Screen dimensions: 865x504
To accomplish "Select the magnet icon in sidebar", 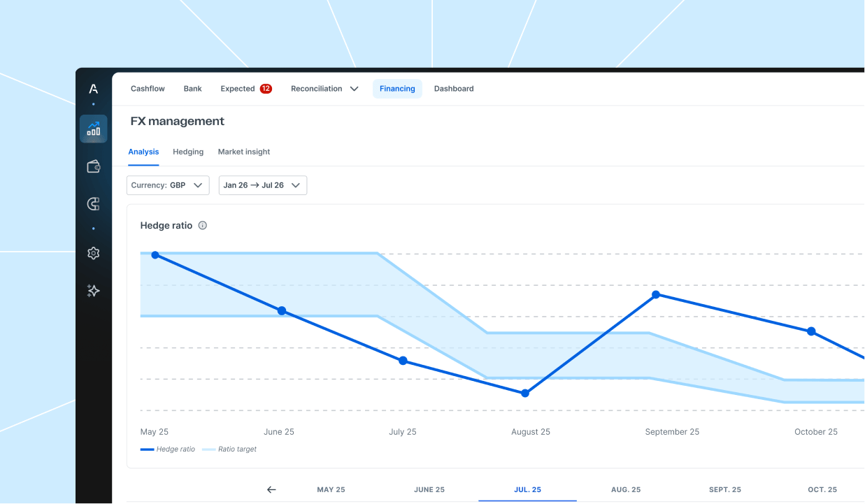I will (94, 204).
